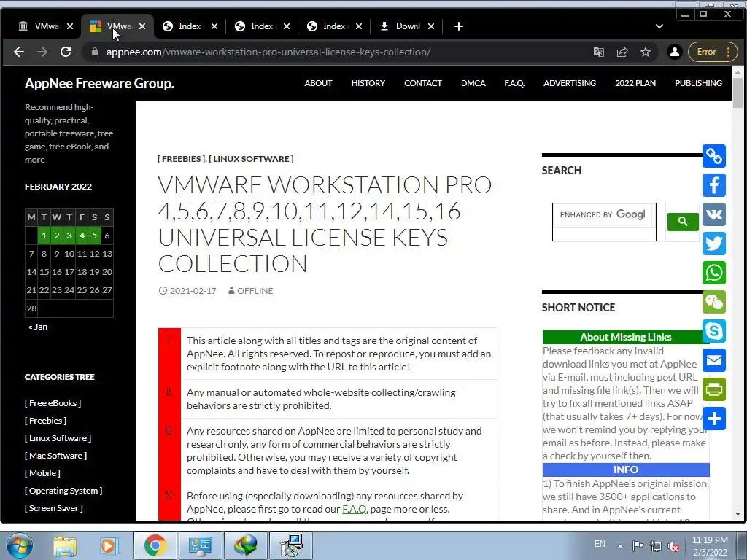Open the F.A.Q. menu item
Image resolution: width=747 pixels, height=560 pixels.
[514, 83]
